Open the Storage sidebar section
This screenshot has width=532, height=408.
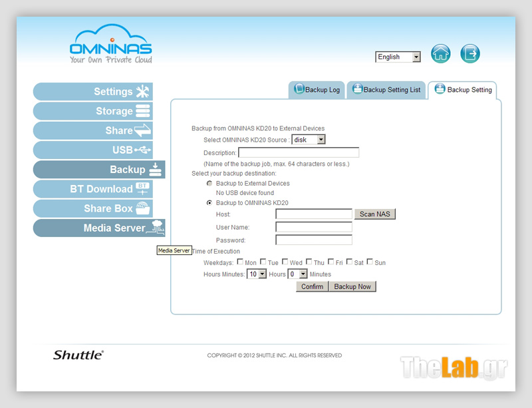(93, 111)
